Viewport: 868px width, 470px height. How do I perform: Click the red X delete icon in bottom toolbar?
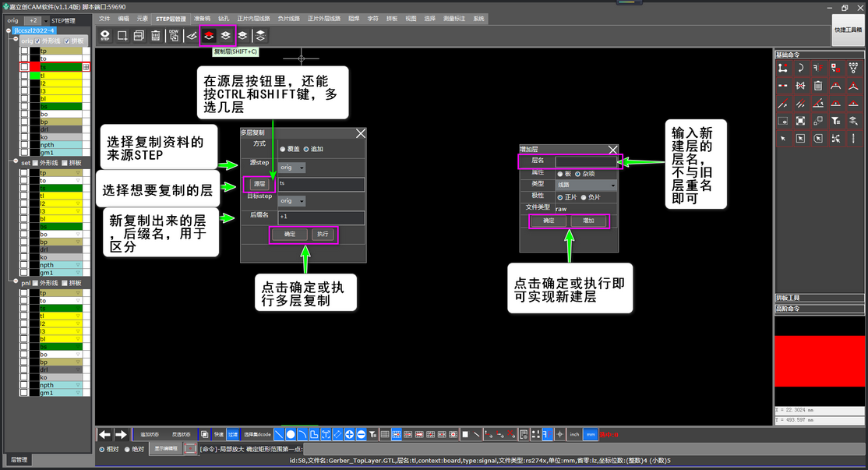coord(511,435)
